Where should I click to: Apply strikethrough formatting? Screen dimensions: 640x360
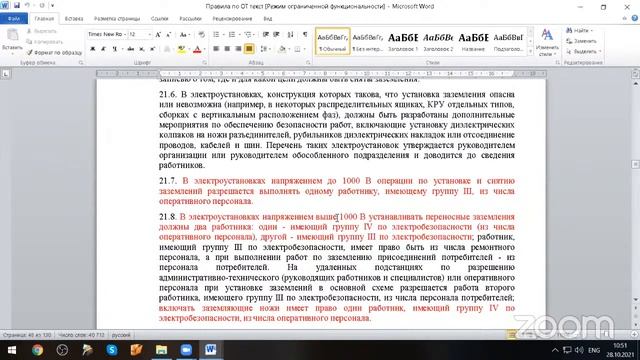click(131, 49)
